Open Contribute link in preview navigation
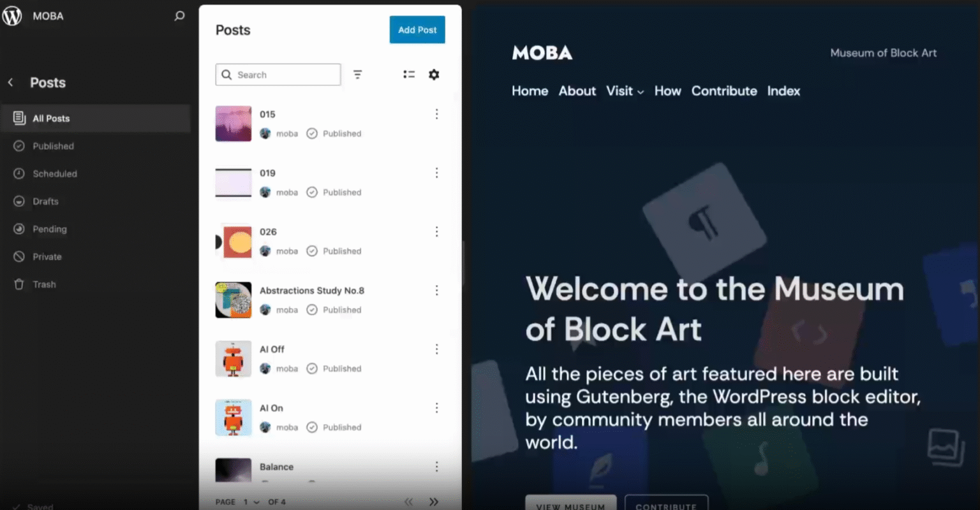 point(724,91)
